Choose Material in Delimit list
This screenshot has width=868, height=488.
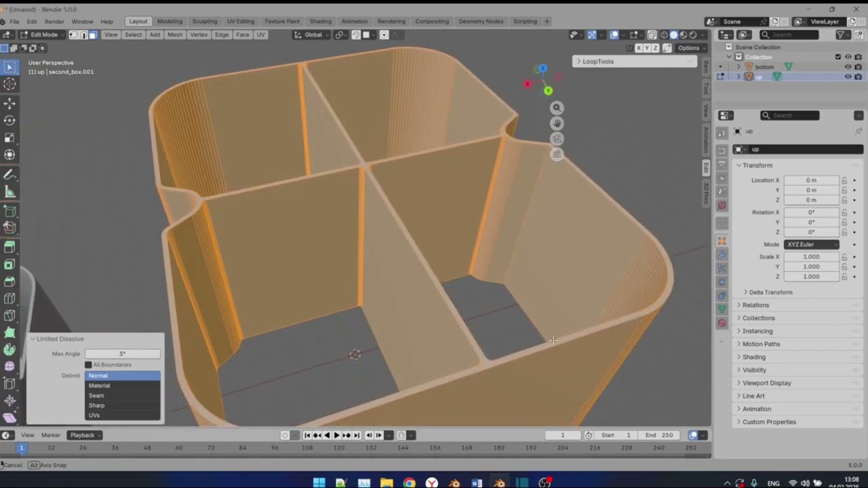(x=123, y=386)
